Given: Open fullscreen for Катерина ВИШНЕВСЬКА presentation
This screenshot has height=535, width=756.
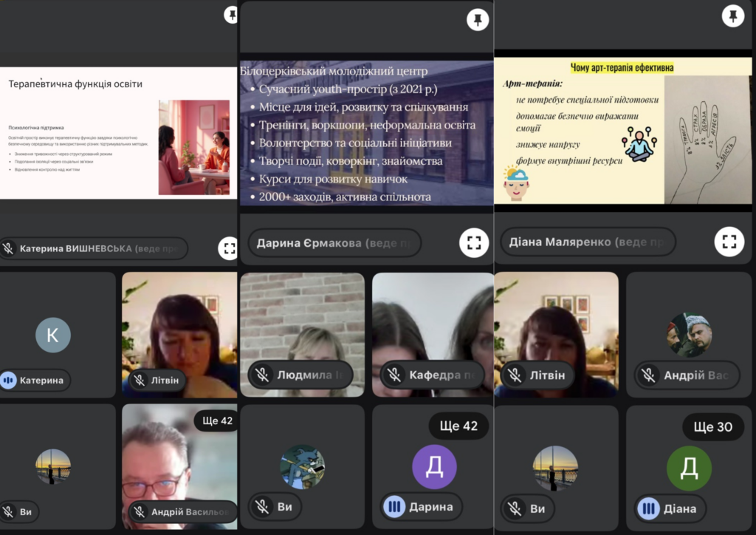Looking at the screenshot, I should (228, 248).
